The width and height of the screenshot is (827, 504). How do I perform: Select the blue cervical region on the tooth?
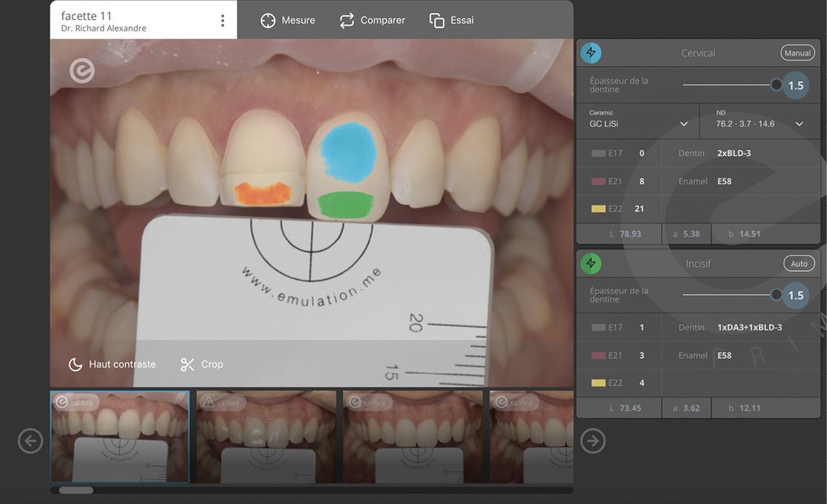pyautogui.click(x=348, y=150)
